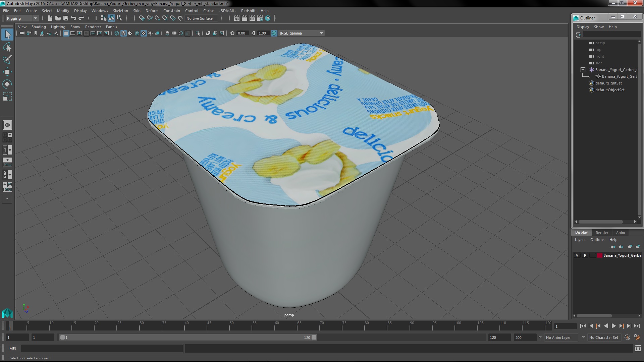The height and width of the screenshot is (362, 644).
Task: Start IPR render icon
Action: (252, 18)
